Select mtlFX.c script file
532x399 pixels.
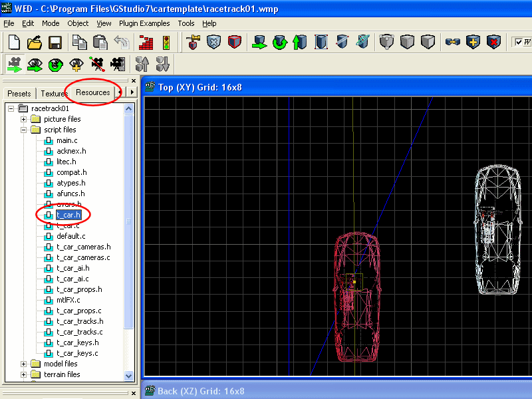pos(68,300)
